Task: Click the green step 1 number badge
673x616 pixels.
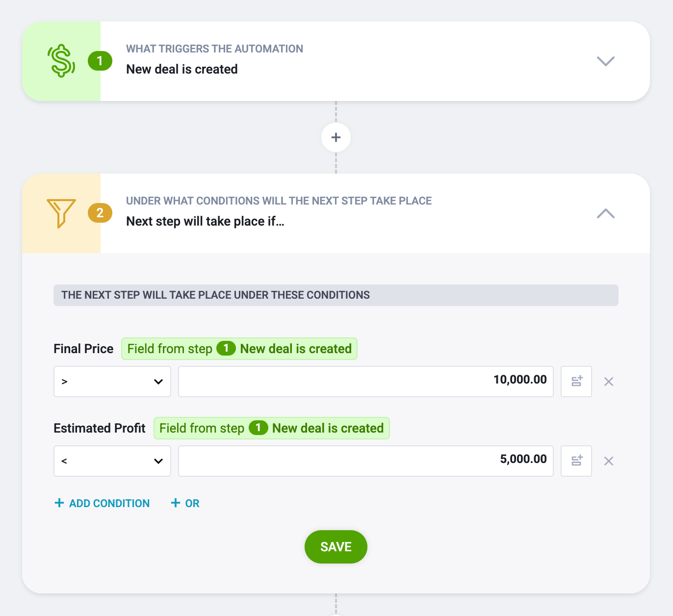Action: tap(100, 61)
